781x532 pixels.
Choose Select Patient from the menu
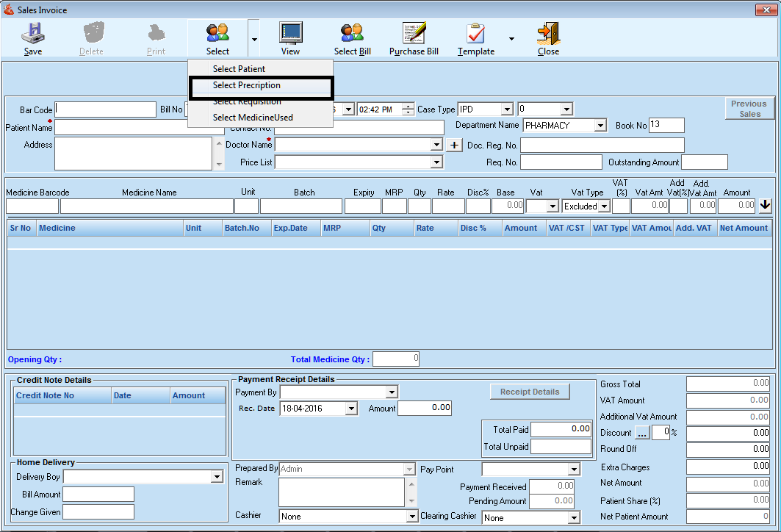[x=239, y=69]
